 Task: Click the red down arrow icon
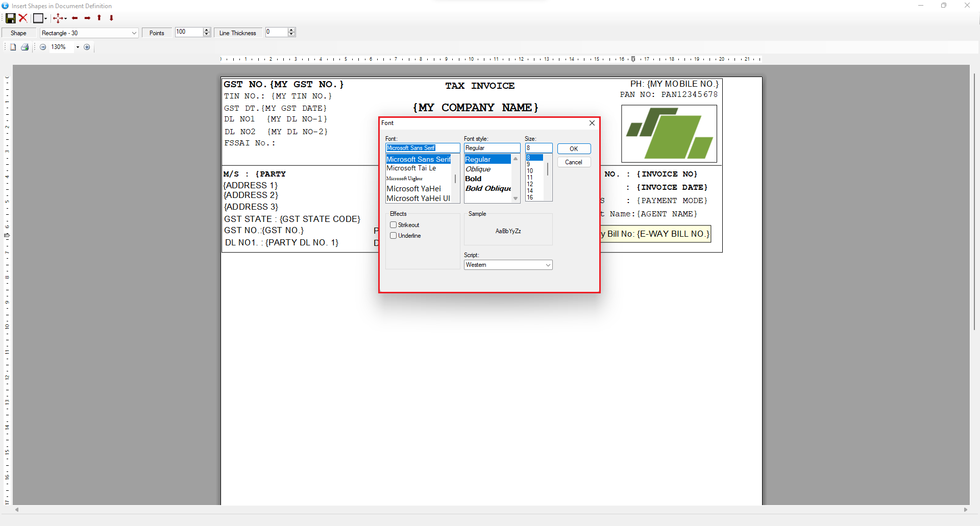[x=111, y=18]
